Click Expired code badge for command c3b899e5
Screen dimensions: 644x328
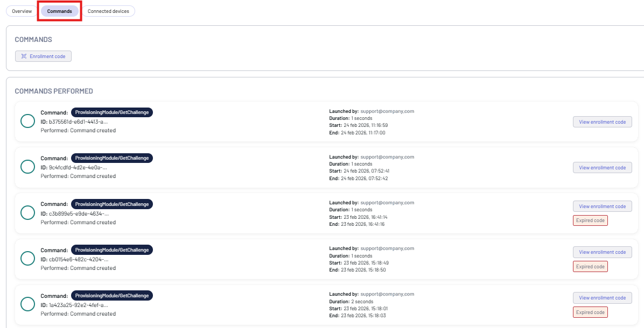[590, 220]
